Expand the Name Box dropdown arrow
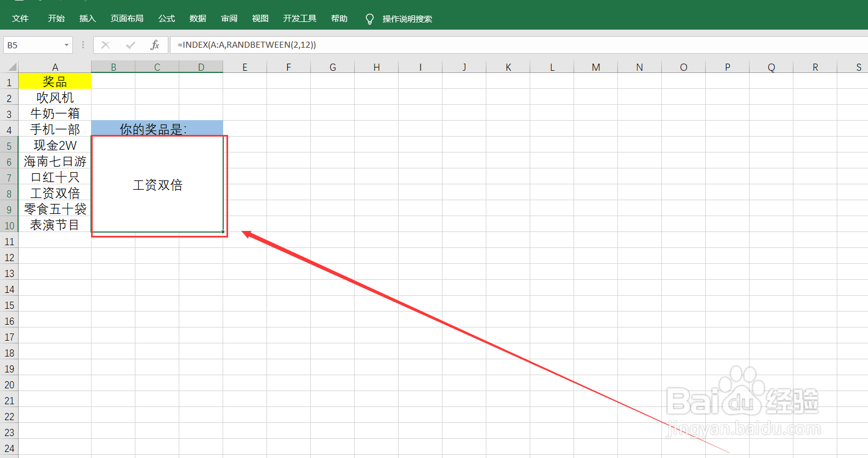Viewport: 868px width, 458px height. click(x=66, y=45)
